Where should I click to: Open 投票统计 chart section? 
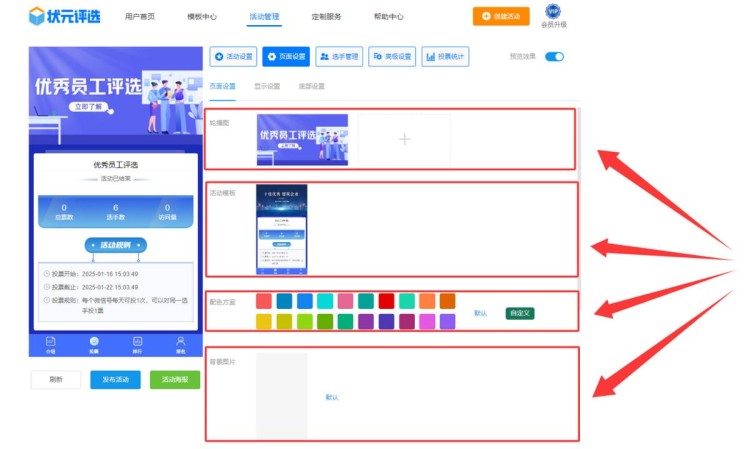tap(445, 57)
